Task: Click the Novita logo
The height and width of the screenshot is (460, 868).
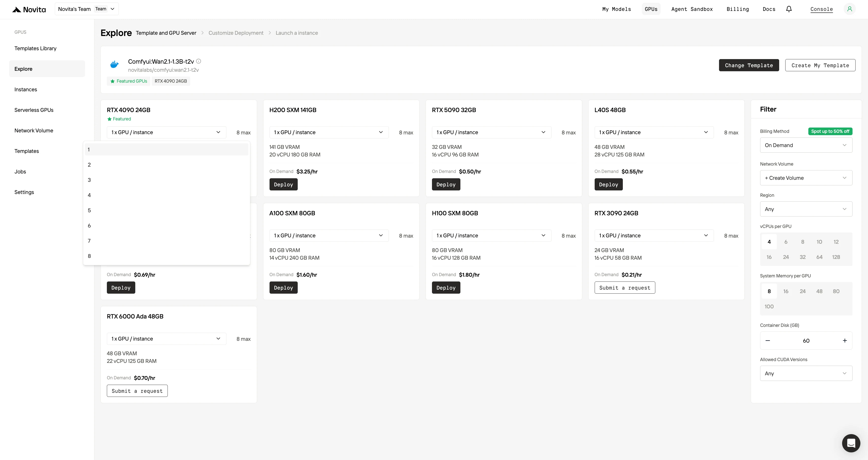Action: click(29, 9)
